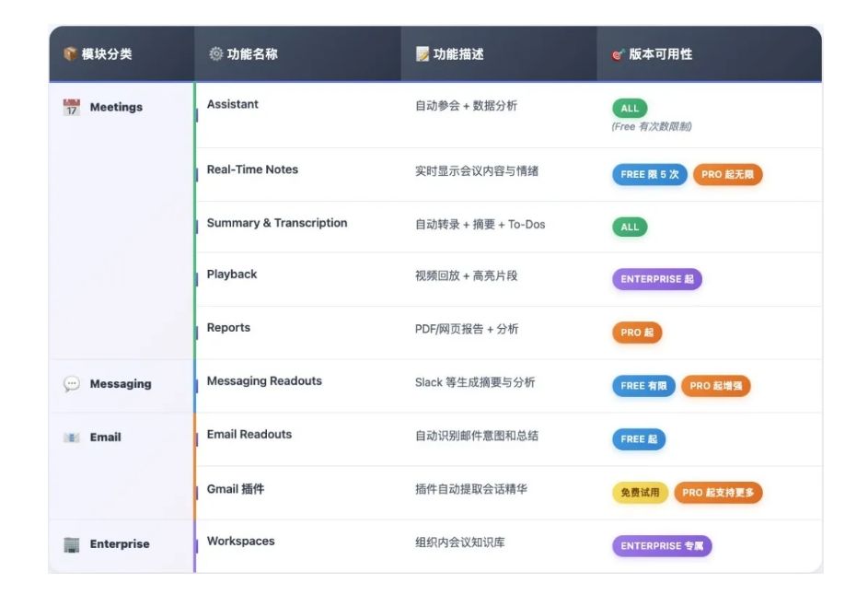Click the PRO 起 badge for Reports
The height and width of the screenshot is (595, 868).
(x=637, y=332)
